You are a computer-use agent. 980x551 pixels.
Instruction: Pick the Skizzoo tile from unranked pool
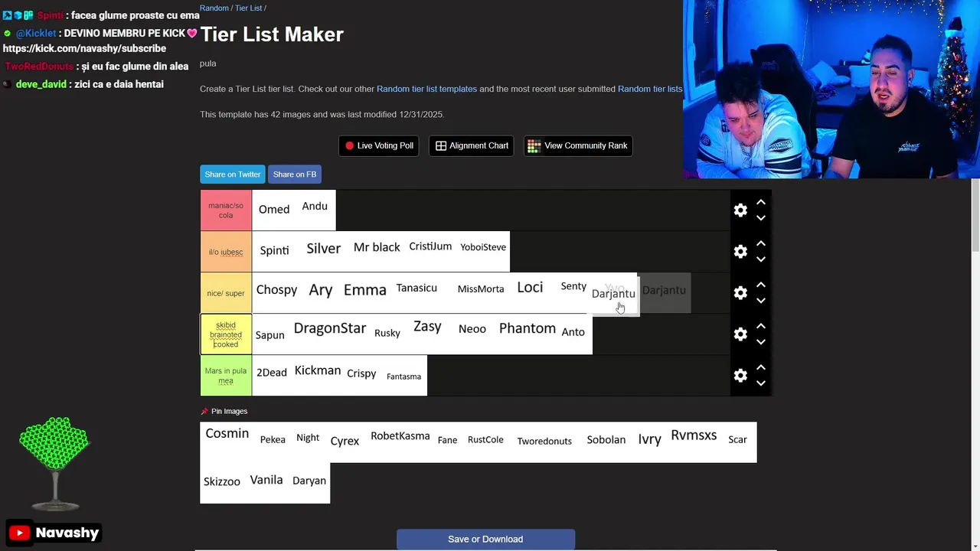(222, 483)
